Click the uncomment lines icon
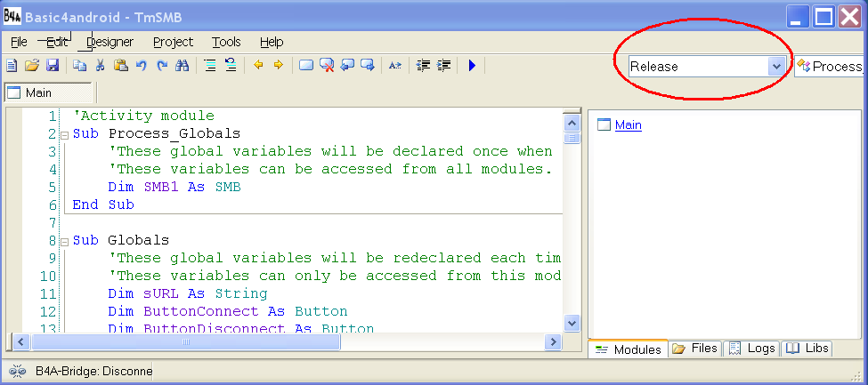Viewport: 868px width, 385px height. (x=231, y=66)
